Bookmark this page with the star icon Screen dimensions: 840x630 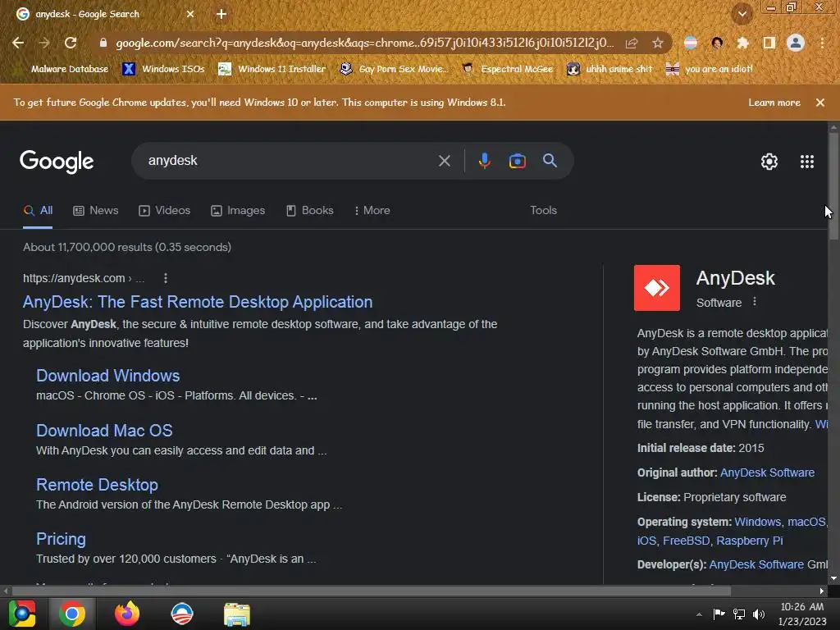click(x=658, y=43)
